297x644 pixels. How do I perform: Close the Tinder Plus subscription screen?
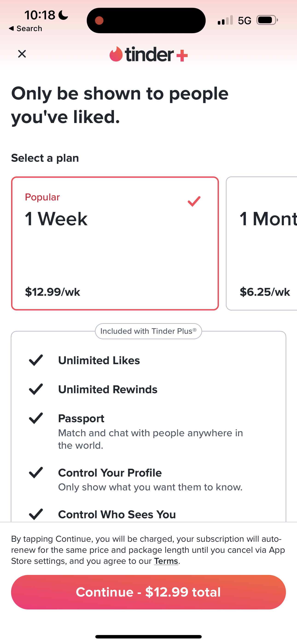22,54
